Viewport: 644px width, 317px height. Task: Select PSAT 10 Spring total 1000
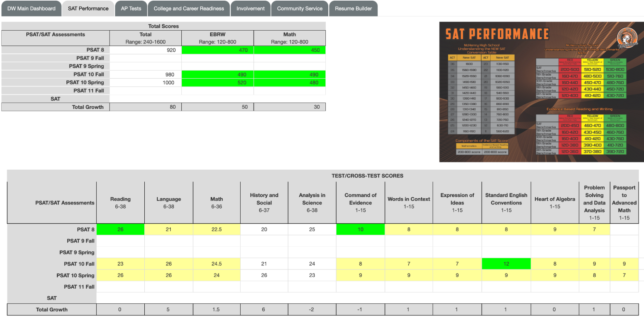pos(146,83)
